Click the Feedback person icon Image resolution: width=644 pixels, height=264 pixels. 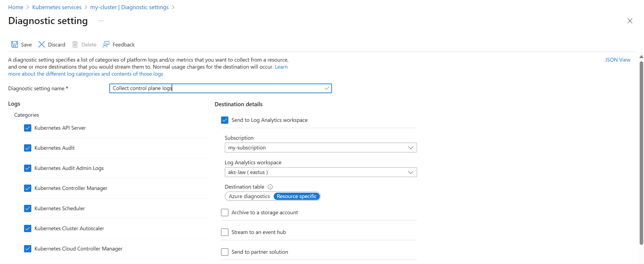pyautogui.click(x=106, y=45)
